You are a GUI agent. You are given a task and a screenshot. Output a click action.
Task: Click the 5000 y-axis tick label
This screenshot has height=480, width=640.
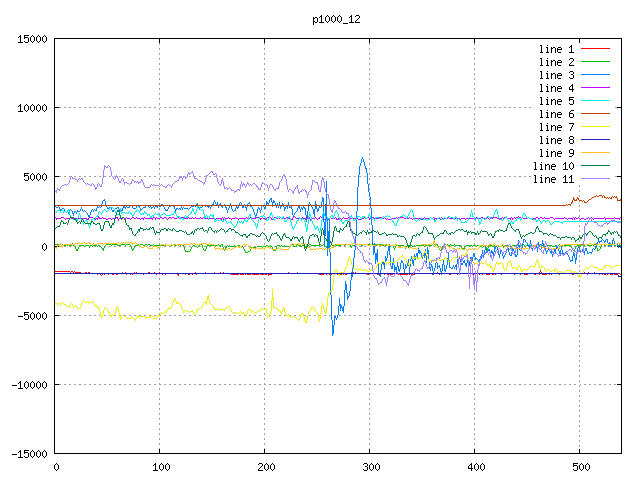[33, 177]
